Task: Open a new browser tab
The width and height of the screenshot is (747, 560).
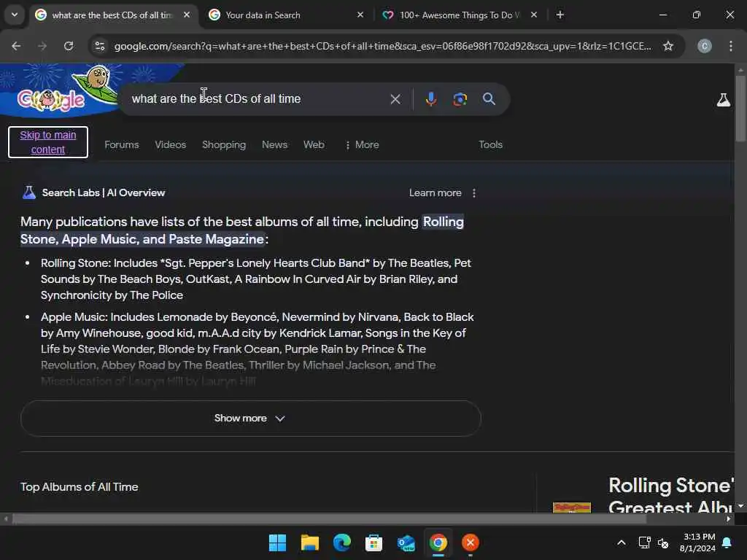Action: click(x=560, y=15)
